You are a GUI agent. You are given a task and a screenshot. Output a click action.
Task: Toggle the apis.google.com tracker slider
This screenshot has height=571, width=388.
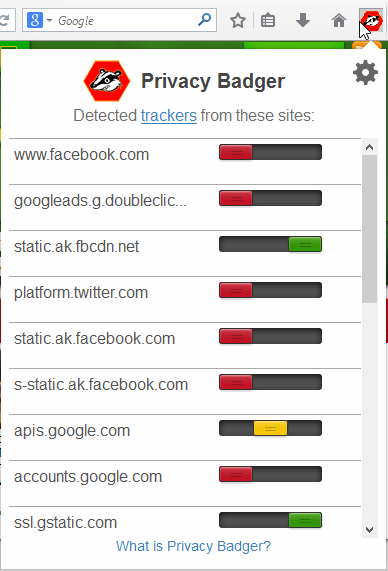click(270, 428)
